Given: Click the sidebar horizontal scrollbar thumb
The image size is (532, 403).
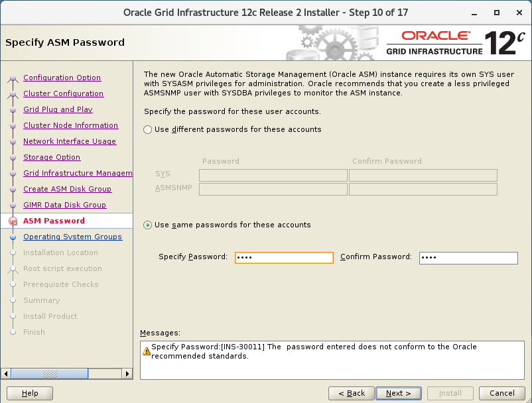Looking at the screenshot, I should pos(50,374).
